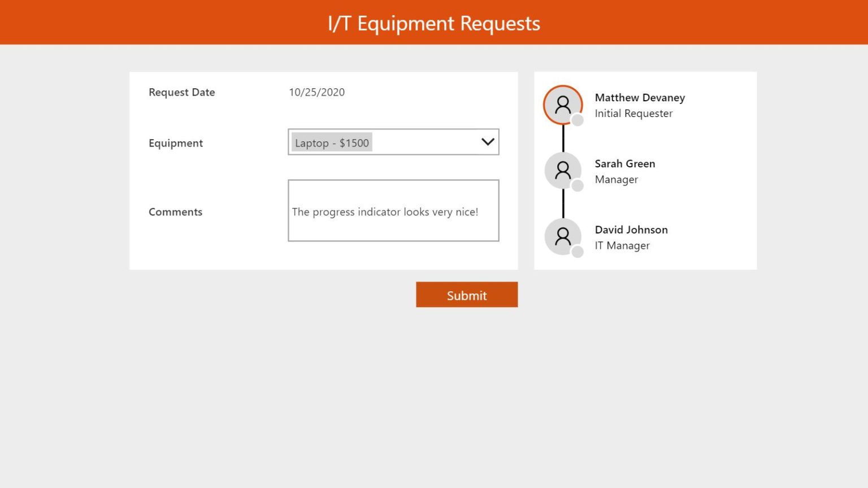Select the Manager label under Sarah Green
868x488 pixels.
coord(616,179)
